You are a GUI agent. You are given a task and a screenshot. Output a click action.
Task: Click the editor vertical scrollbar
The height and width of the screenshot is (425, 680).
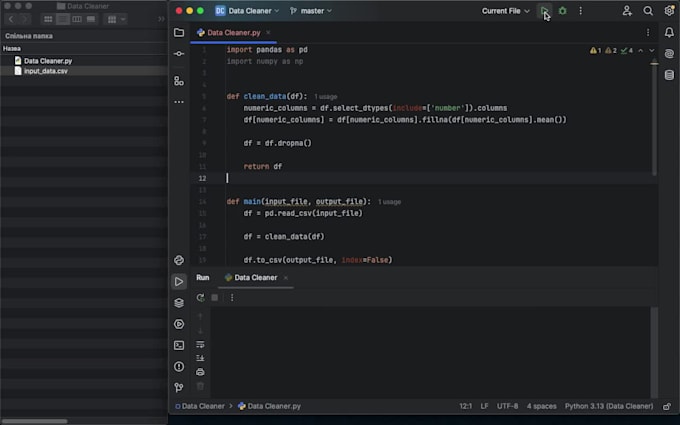654,119
